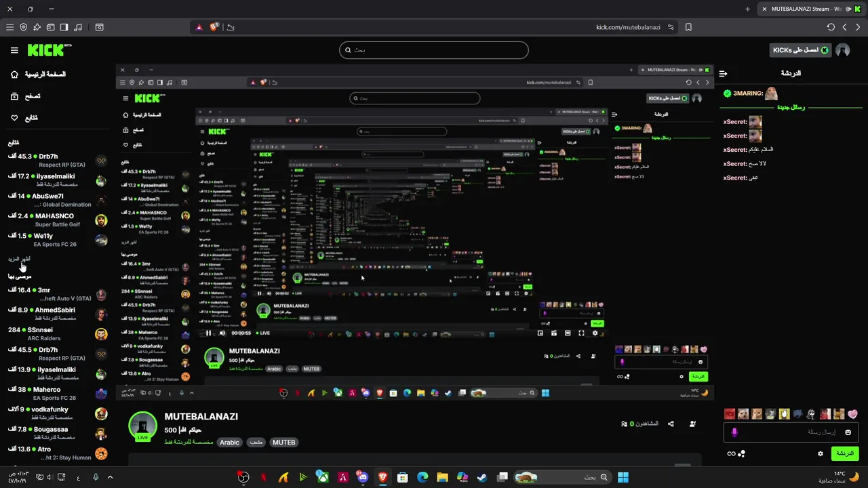Click the KICK logo
Image resolution: width=868 pixels, height=488 pixels.
[x=50, y=50]
